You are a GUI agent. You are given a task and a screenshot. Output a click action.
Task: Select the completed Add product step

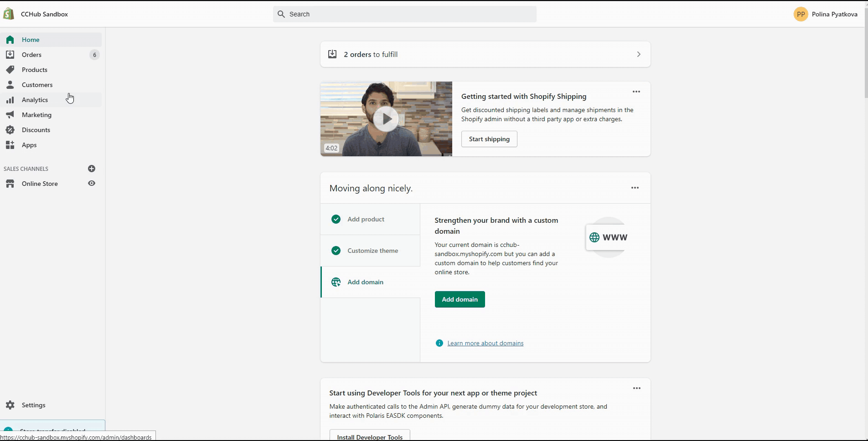(366, 219)
